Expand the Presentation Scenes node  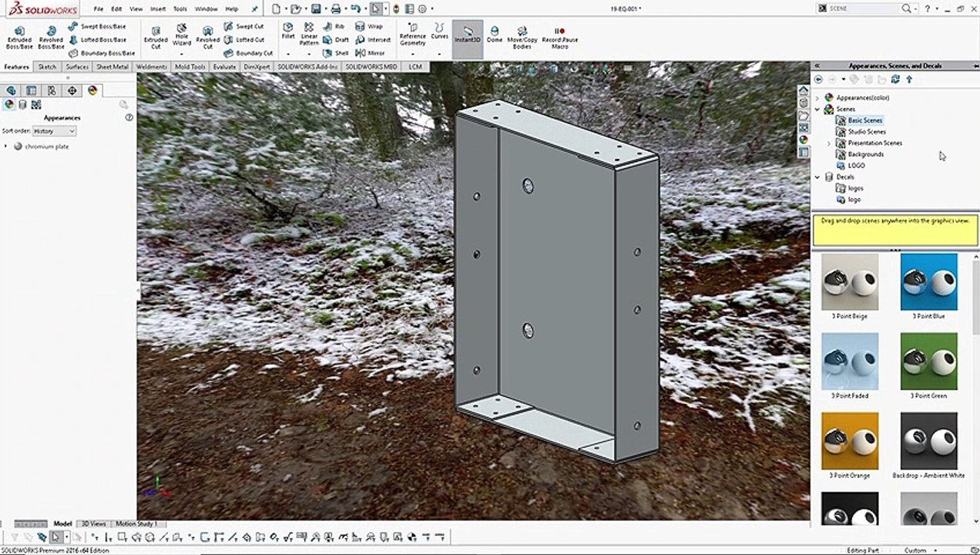[x=829, y=143]
